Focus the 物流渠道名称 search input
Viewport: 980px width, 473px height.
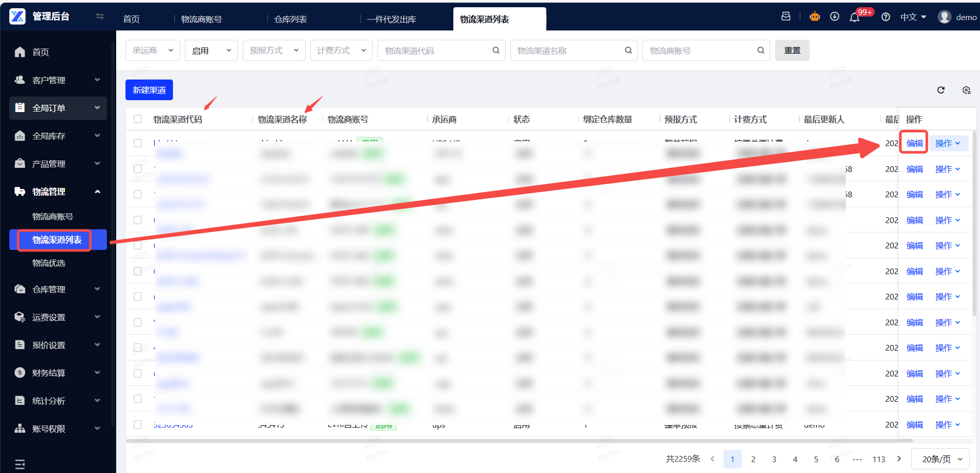tap(574, 50)
